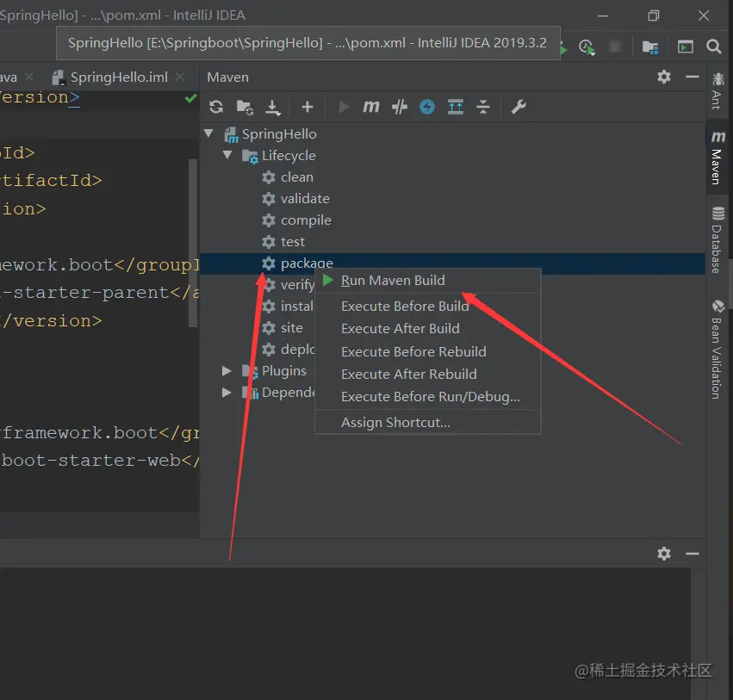The width and height of the screenshot is (733, 700).
Task: Open Project Structure toolbar icon
Action: 650,46
